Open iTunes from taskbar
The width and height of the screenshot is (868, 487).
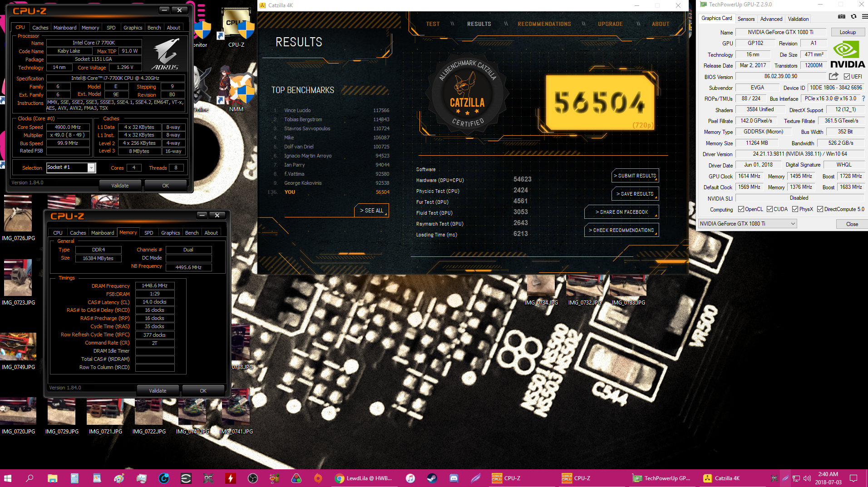pyautogui.click(x=410, y=478)
